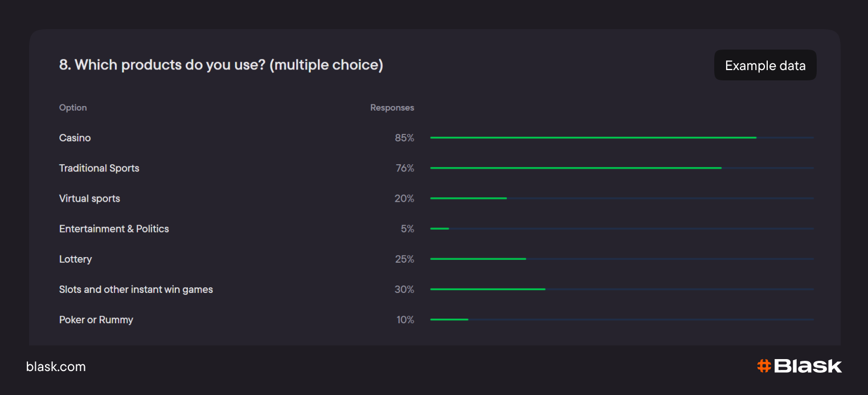Select the Lottery option label
The height and width of the screenshot is (395, 868).
(x=75, y=259)
